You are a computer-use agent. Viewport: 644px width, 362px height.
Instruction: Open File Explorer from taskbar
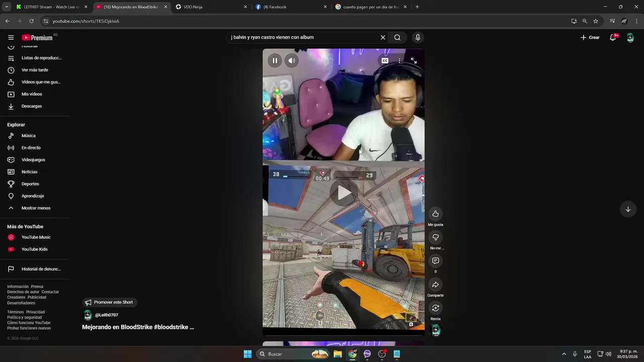coord(338,354)
